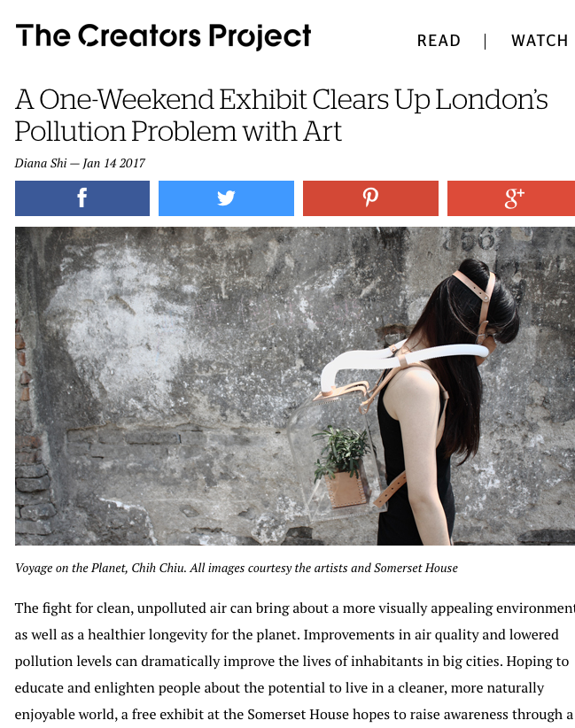Share on Google Plus icon
Screen dimensions: 575x728
(514, 198)
